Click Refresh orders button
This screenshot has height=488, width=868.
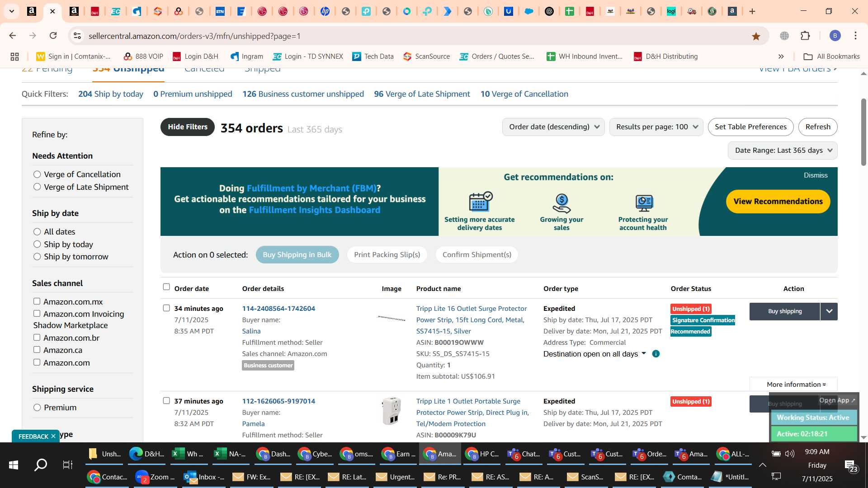pyautogui.click(x=818, y=127)
